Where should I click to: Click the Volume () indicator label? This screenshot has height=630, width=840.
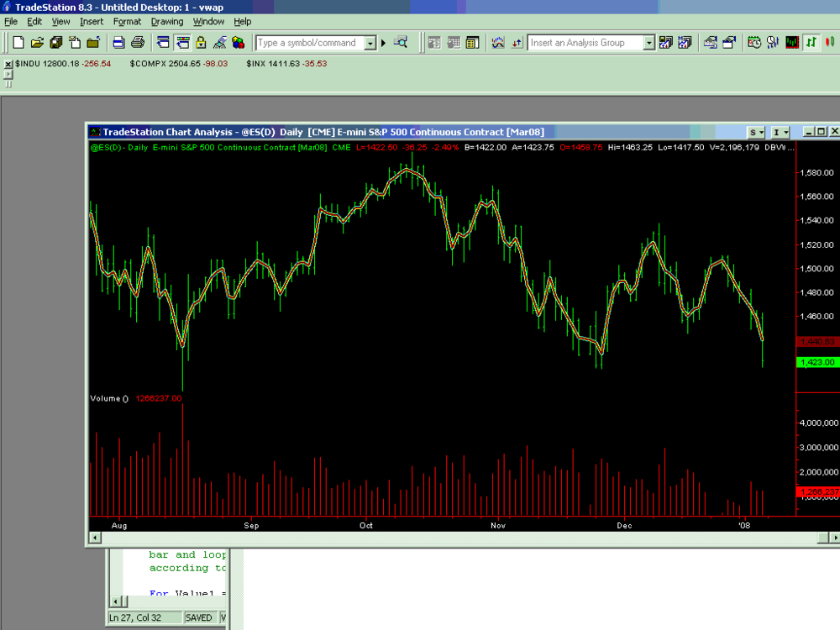click(x=109, y=398)
